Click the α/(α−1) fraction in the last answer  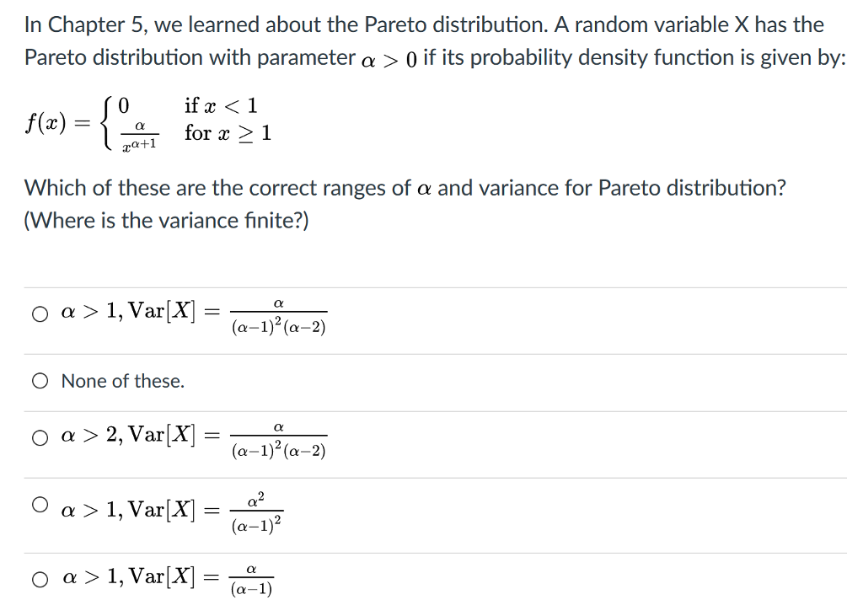pos(252,581)
